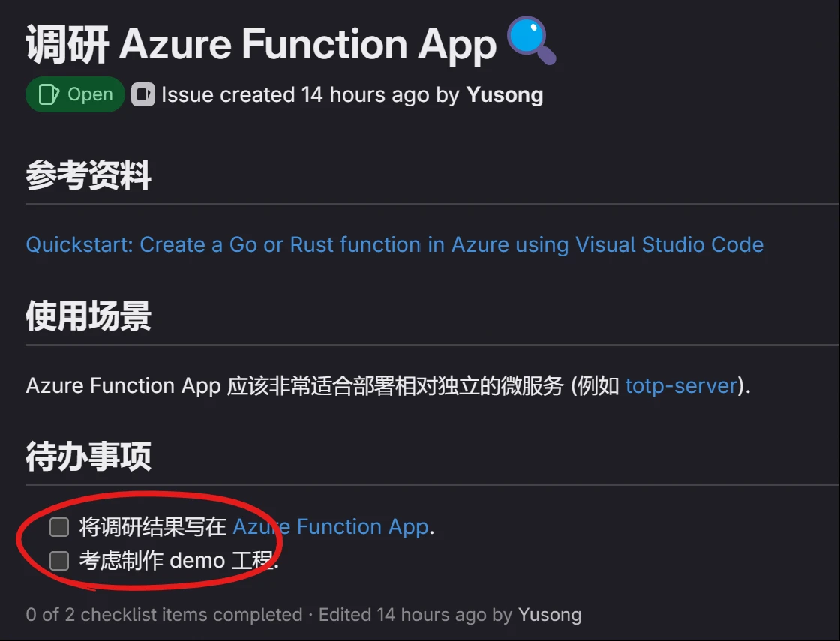Click the magnifying glass emoji in the title
The height and width of the screenshot is (641, 840).
point(532,42)
